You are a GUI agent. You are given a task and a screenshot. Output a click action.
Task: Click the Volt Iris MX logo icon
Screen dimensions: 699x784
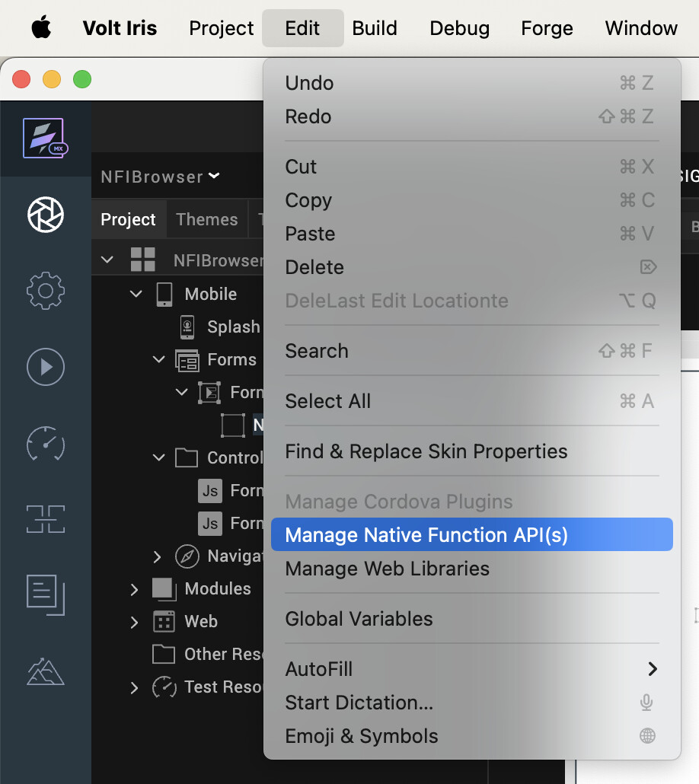46,138
